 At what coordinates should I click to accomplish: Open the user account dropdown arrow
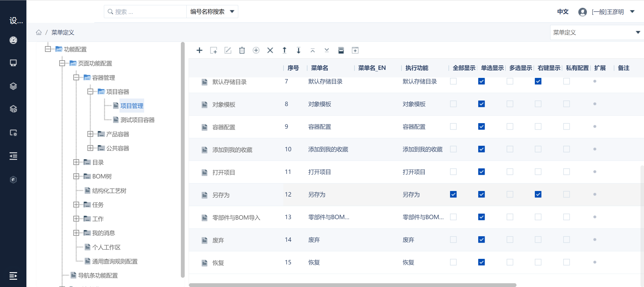[x=632, y=12]
